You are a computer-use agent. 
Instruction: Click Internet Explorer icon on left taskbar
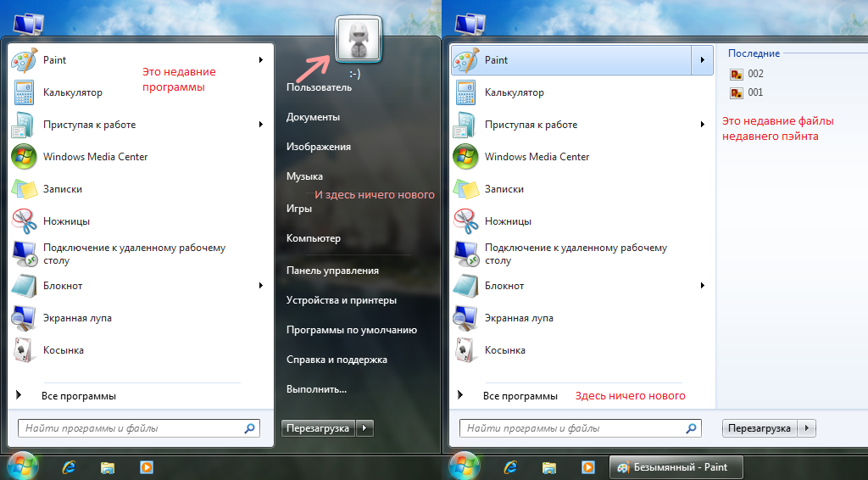click(70, 467)
